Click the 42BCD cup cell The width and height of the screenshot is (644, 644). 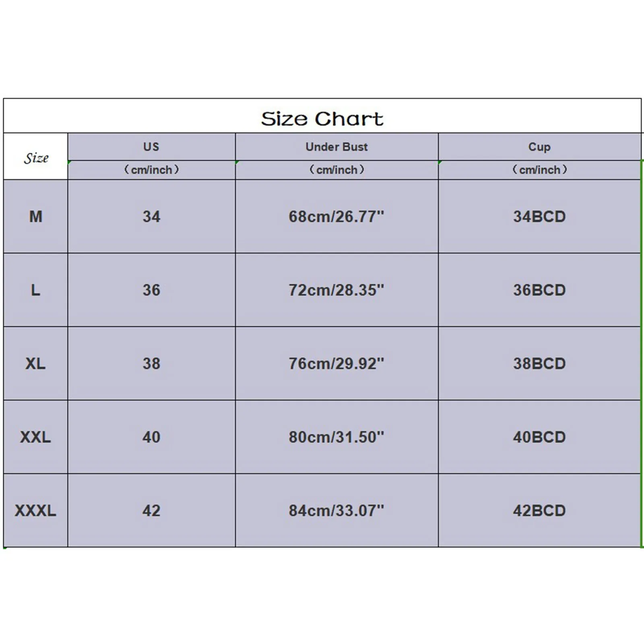click(539, 510)
